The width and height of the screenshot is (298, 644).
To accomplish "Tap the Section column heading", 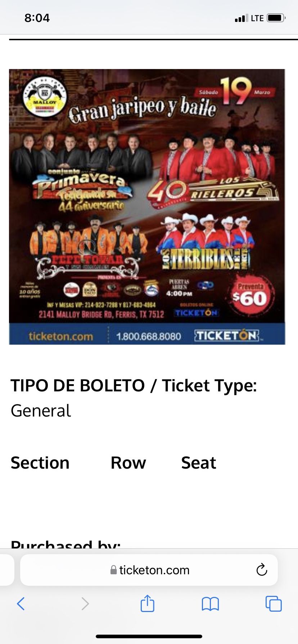I will pos(40,463).
